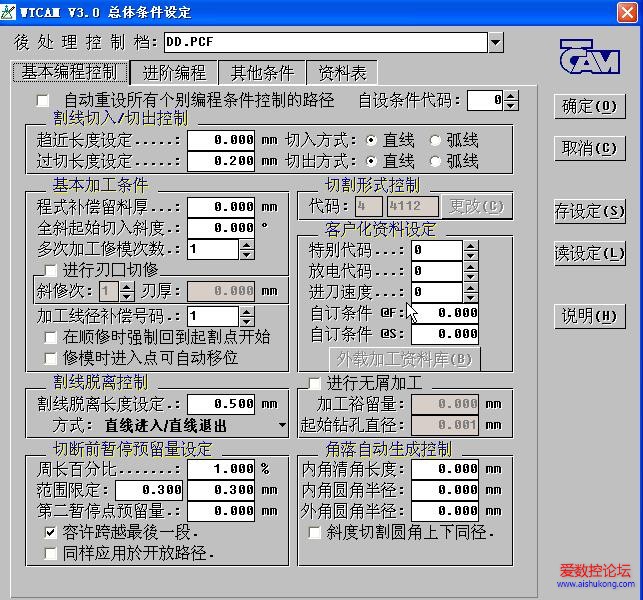
Task: Decrease the 特别代码 spinner
Action: coord(471,255)
